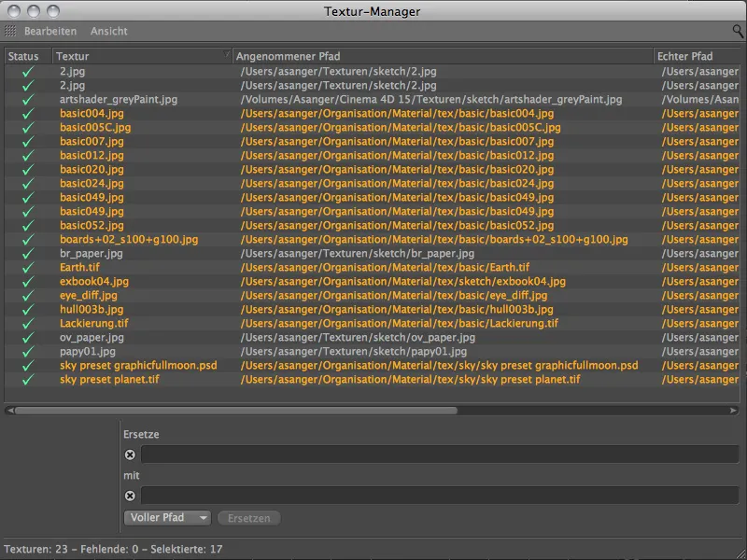
Task: Select the boards+02_s100+g100.jpg texture
Action: [x=129, y=240]
